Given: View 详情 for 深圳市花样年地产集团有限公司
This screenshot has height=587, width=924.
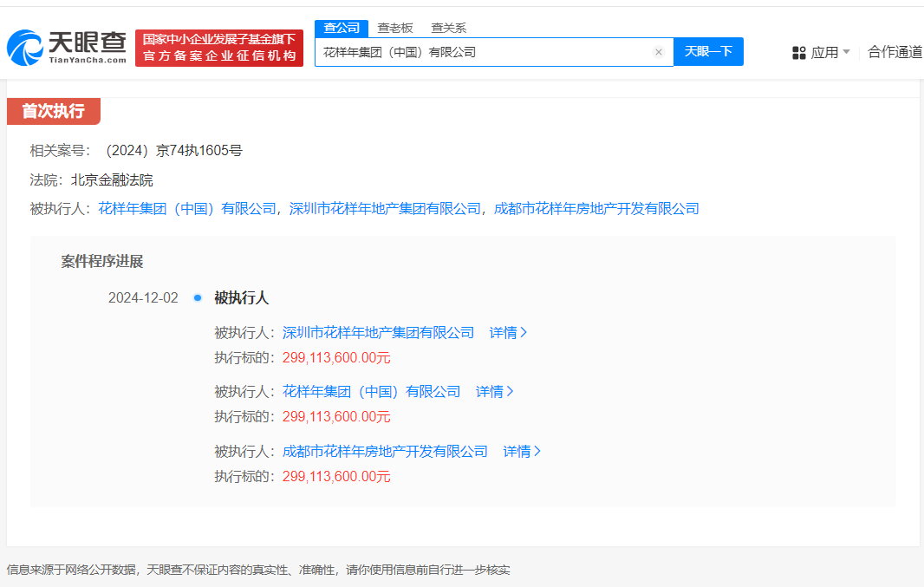Looking at the screenshot, I should coord(508,332).
